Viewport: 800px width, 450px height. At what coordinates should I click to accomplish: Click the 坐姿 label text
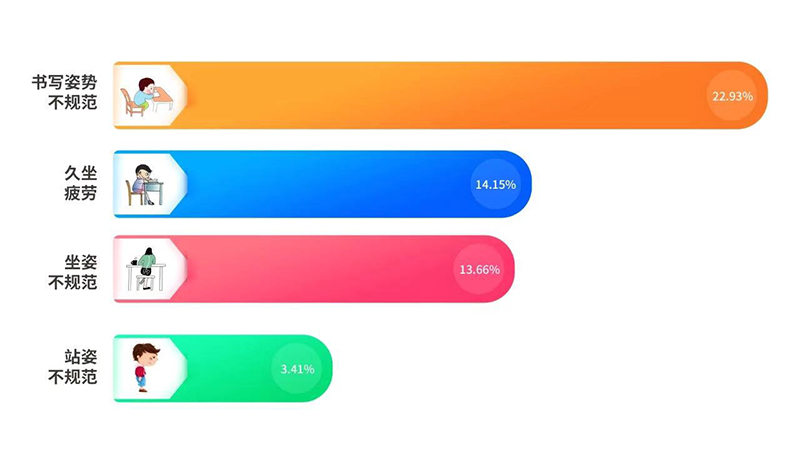tap(81, 259)
